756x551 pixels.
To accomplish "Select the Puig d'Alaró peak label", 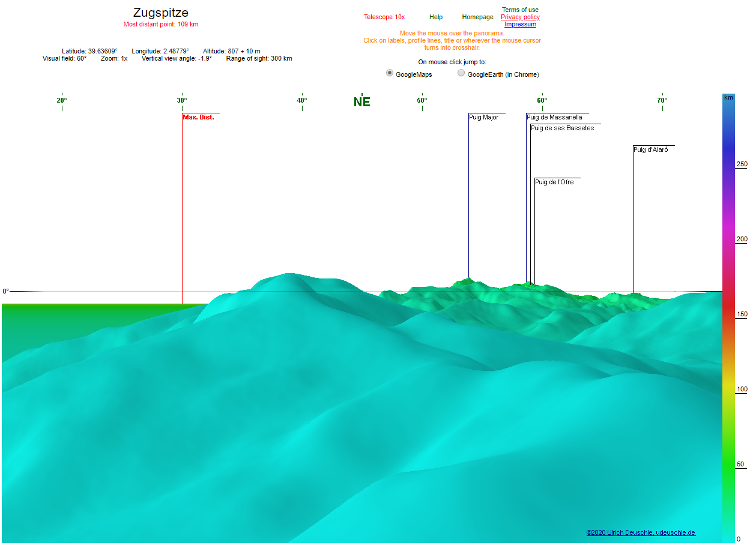I will coord(650,150).
